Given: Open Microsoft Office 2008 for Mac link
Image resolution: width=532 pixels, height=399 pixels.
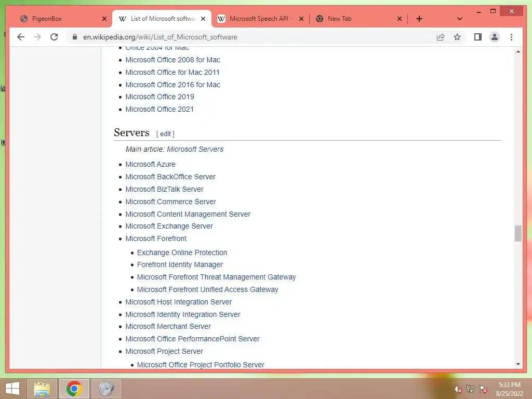Looking at the screenshot, I should (x=172, y=60).
